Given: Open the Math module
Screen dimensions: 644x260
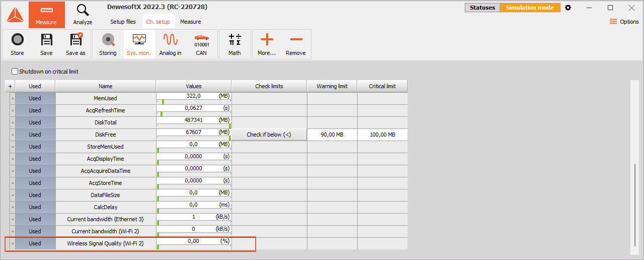Looking at the screenshot, I should 234,44.
